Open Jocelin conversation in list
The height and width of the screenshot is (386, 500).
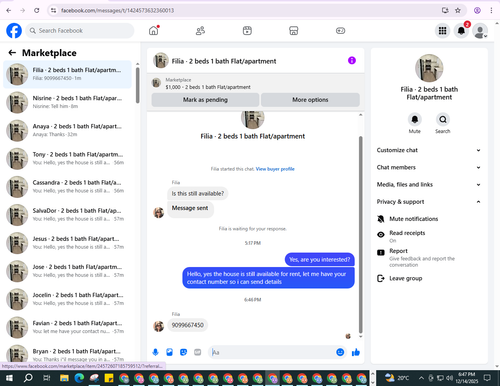point(67,299)
